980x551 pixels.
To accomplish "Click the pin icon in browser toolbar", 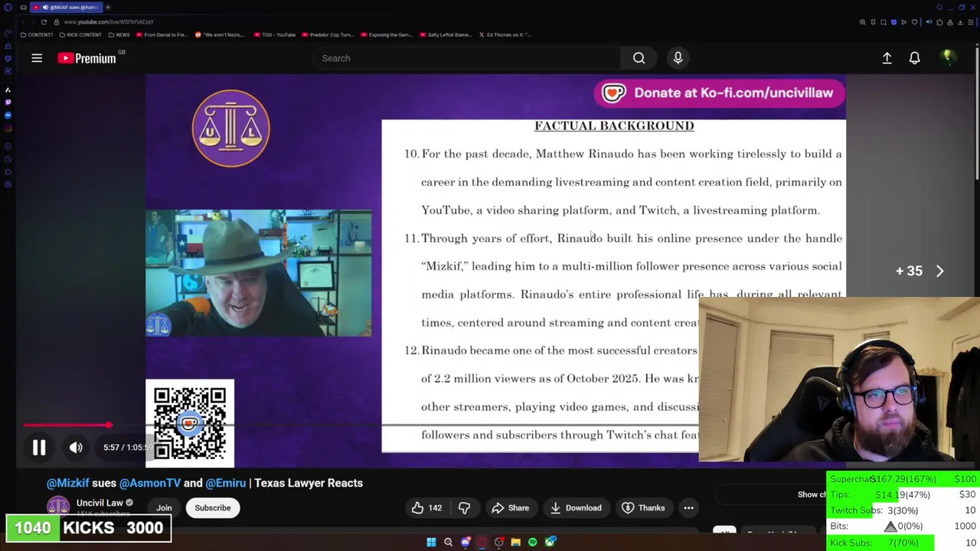I will [873, 22].
